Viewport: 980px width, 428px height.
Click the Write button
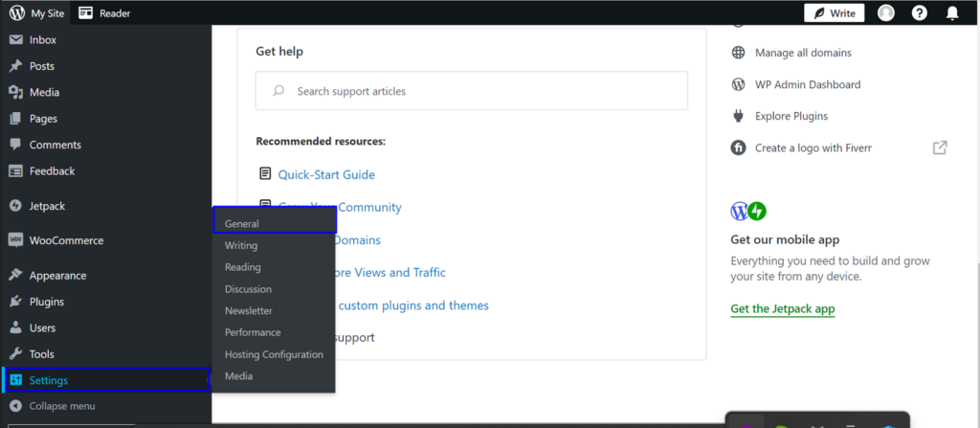pos(834,12)
